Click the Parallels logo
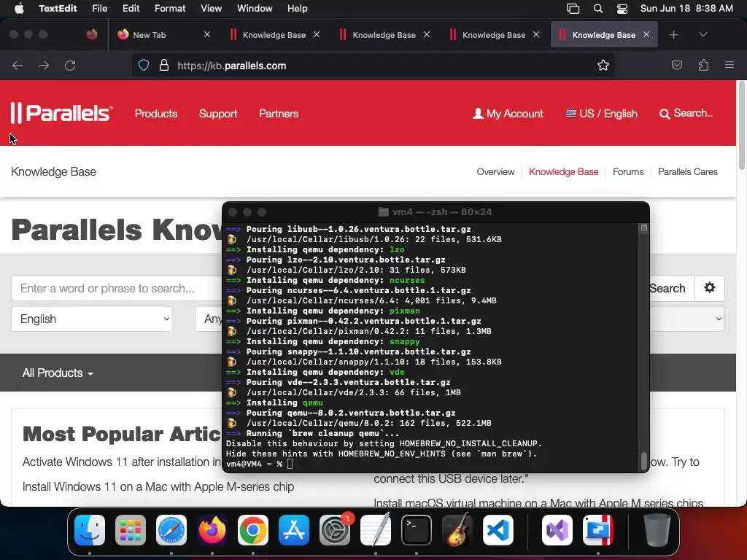747x560 pixels. pos(61,113)
